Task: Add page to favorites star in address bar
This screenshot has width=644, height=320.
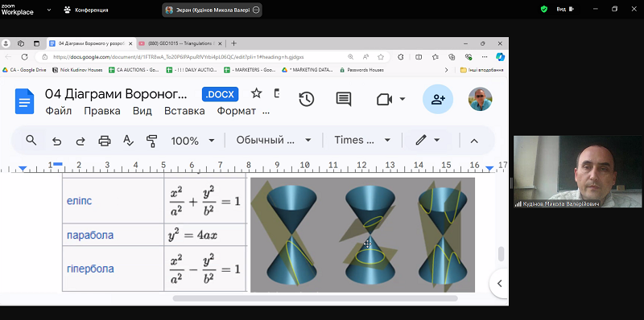Action: click(381, 56)
